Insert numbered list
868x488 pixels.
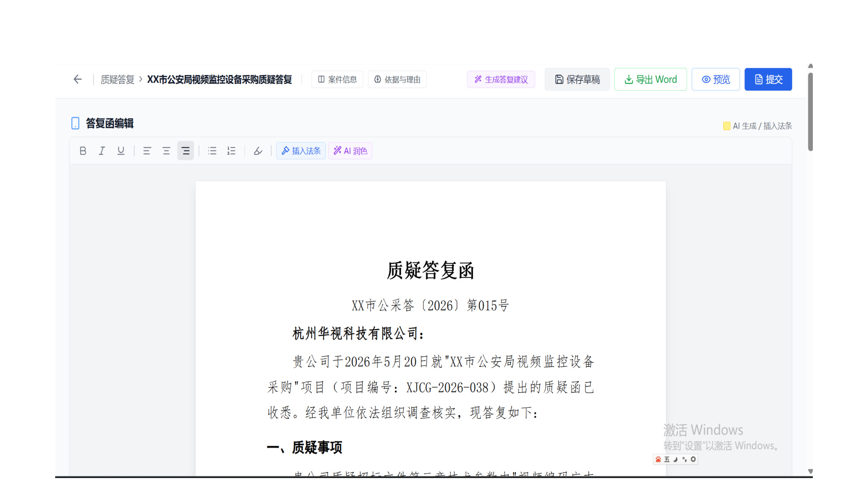231,151
